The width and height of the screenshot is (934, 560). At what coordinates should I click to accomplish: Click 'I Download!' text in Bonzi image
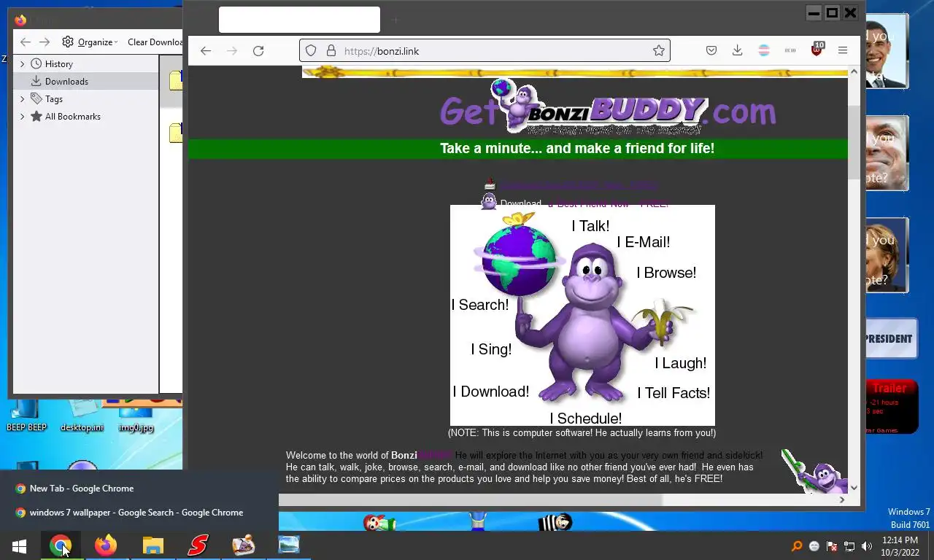[490, 392]
